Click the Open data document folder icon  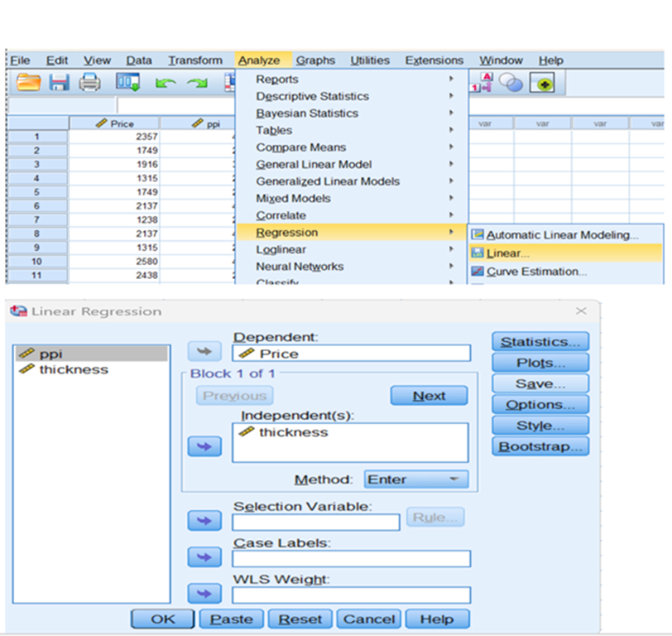point(28,82)
